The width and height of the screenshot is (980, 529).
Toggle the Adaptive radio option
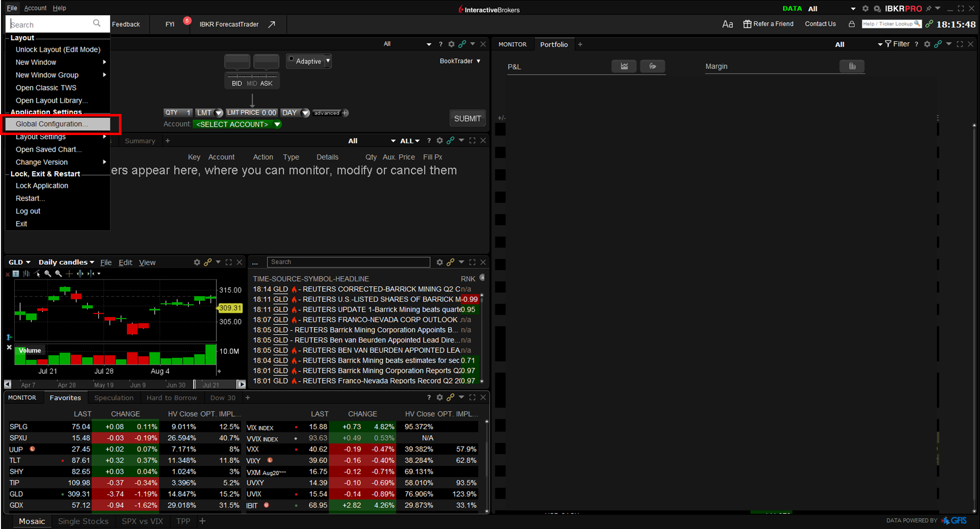pos(292,60)
